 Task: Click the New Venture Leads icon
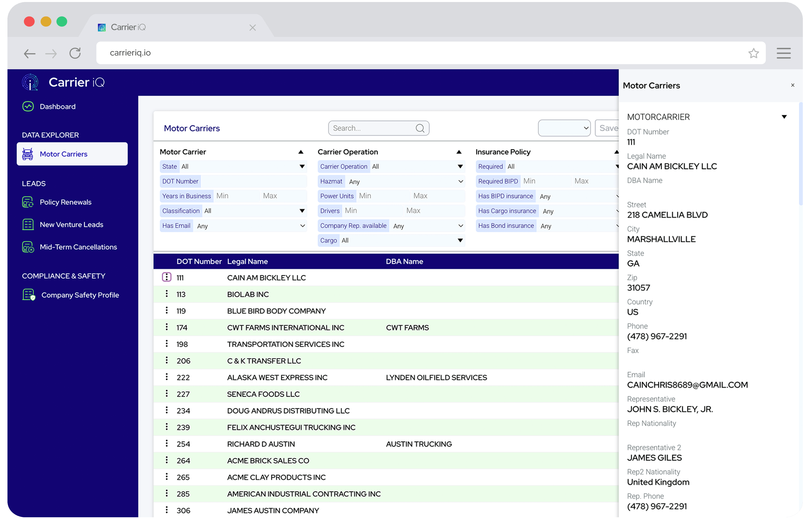coord(28,224)
